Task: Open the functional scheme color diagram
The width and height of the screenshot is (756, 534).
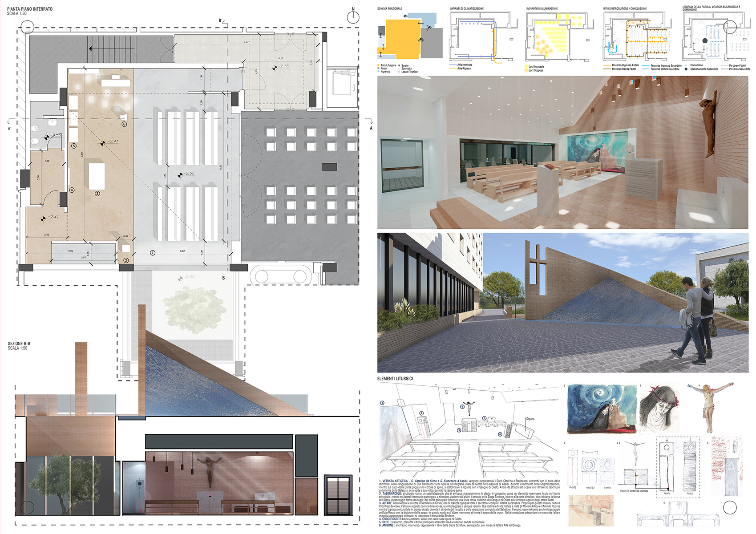Action: [x=410, y=36]
